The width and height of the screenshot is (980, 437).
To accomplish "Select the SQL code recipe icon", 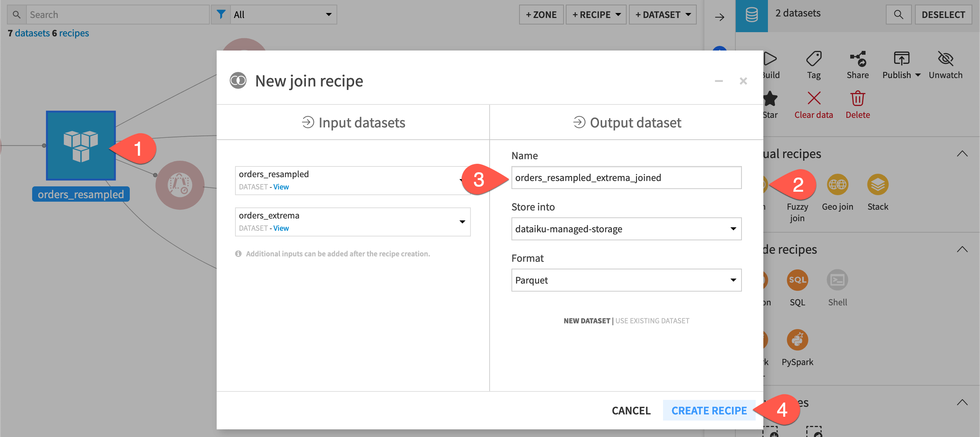I will pos(797,280).
